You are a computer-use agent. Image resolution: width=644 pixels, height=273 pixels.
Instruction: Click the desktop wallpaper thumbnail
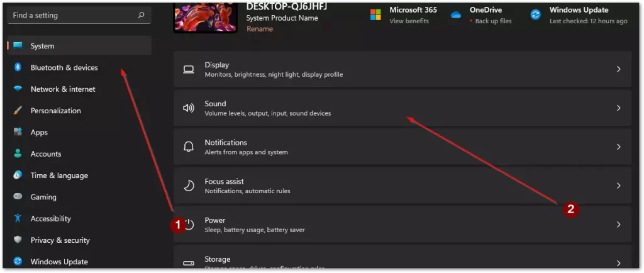[x=206, y=17]
